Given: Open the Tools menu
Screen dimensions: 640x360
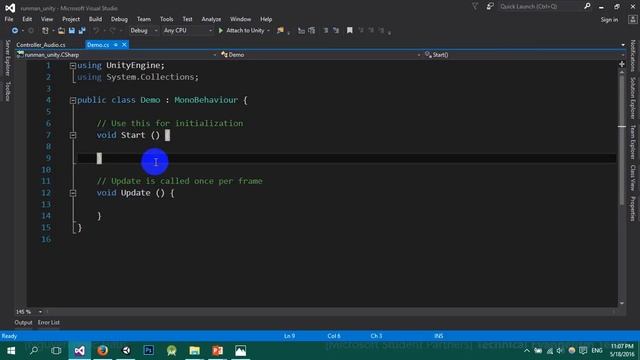Looking at the screenshot, I should click(x=167, y=19).
